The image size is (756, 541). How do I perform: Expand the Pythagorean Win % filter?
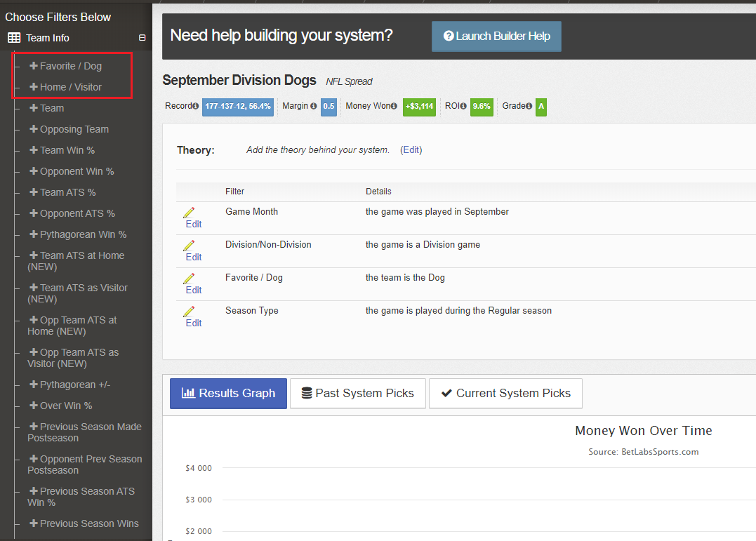[78, 234]
